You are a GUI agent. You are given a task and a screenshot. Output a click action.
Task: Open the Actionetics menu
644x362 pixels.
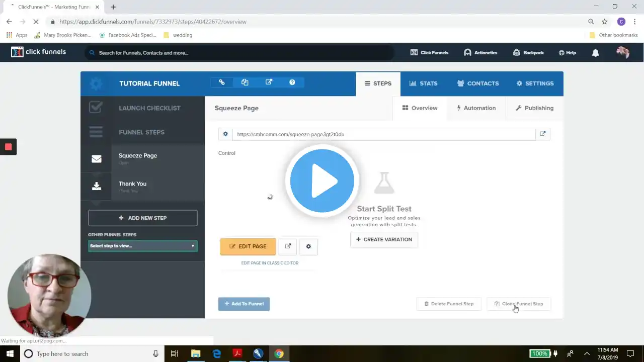(480, 53)
